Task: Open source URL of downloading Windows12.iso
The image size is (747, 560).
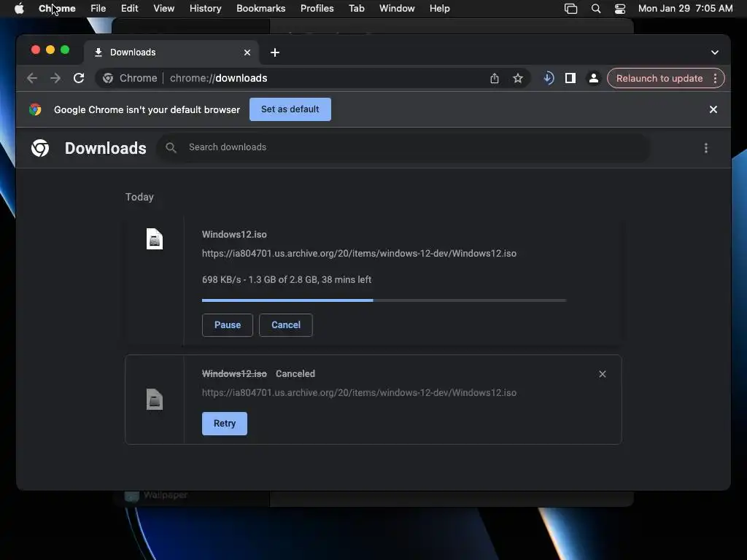Action: [359, 253]
